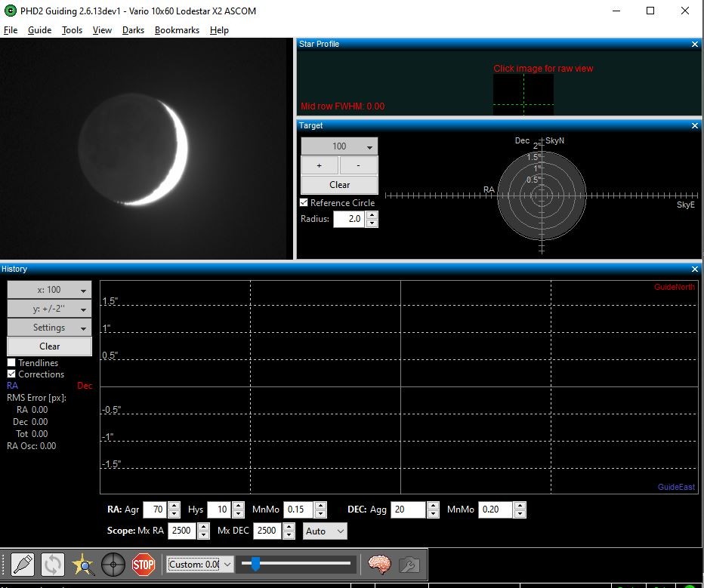The height and width of the screenshot is (588, 704).
Task: Click the red Dec legend label
Action: [x=85, y=386]
